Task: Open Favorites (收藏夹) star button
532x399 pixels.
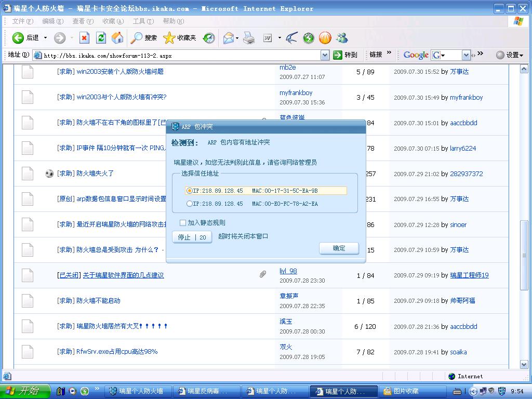Action: point(179,37)
